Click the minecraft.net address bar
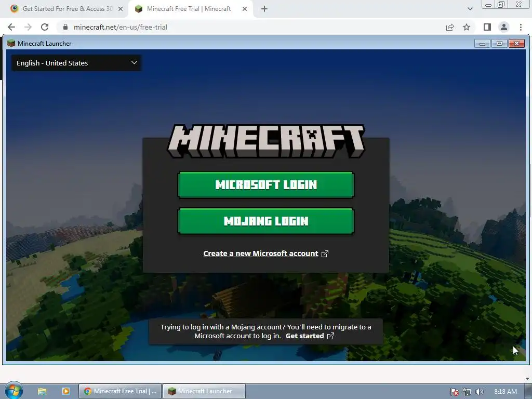This screenshot has width=532, height=399. point(251,27)
